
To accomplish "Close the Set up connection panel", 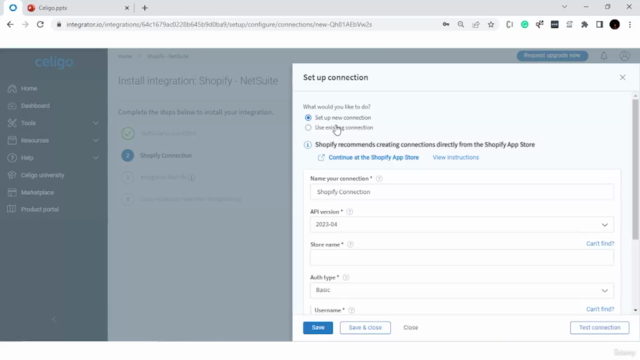I will (x=622, y=77).
